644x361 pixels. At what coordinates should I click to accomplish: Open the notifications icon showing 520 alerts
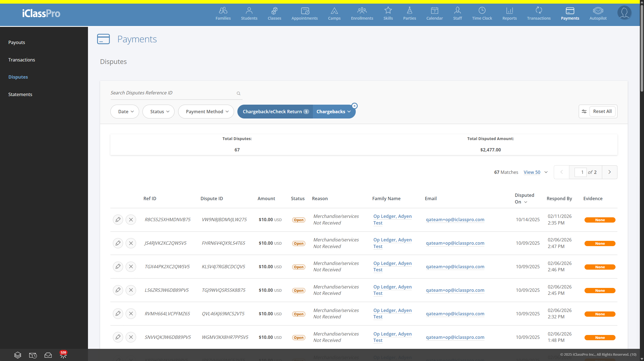coord(63,355)
